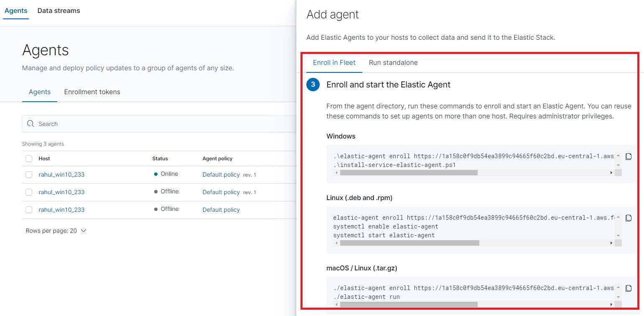644x316 pixels.
Task: Copy the Windows enroll command to clipboard
Action: click(x=629, y=156)
